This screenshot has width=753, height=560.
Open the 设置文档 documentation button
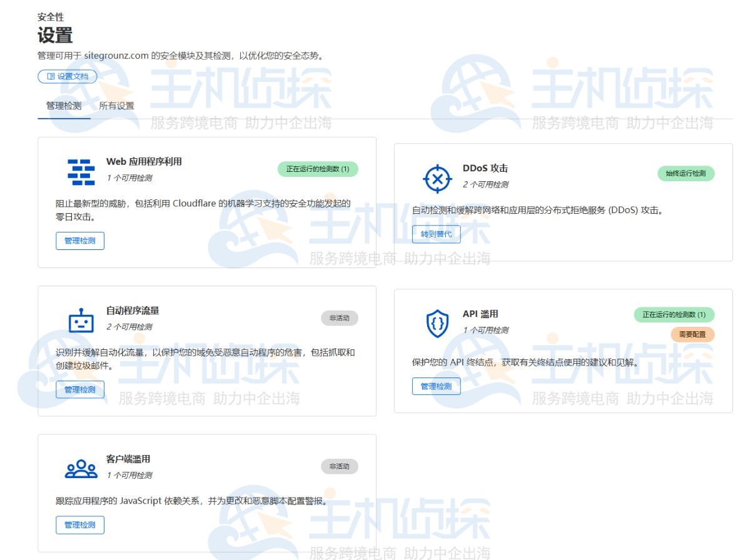click(68, 76)
